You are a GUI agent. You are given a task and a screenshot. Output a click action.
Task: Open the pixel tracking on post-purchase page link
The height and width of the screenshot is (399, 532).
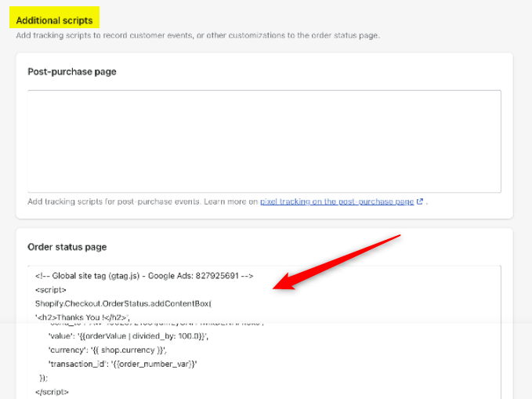(x=337, y=201)
